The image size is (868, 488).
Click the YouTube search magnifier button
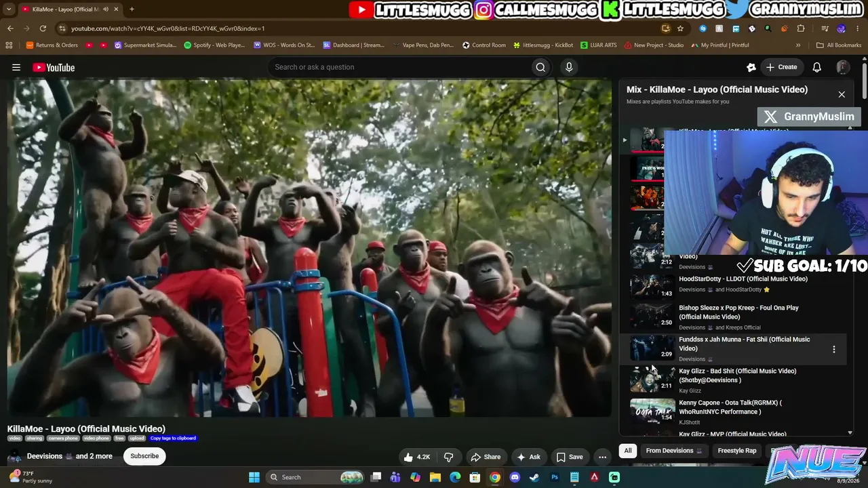(540, 67)
